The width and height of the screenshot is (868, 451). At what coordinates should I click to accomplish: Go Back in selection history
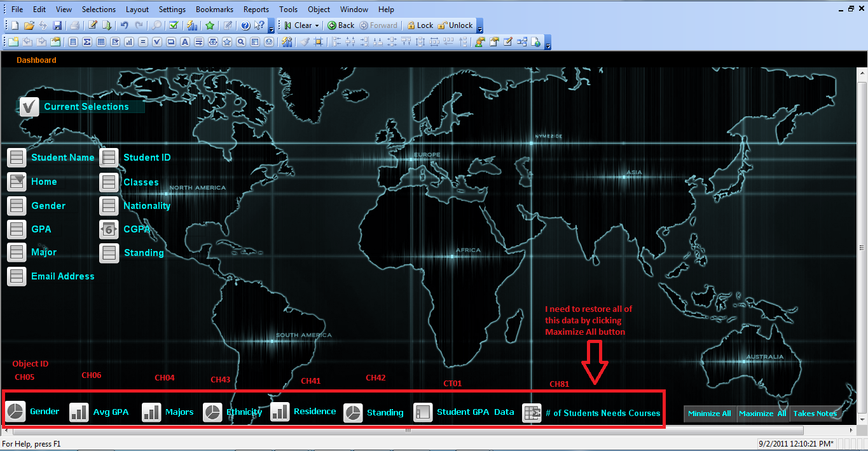[341, 25]
